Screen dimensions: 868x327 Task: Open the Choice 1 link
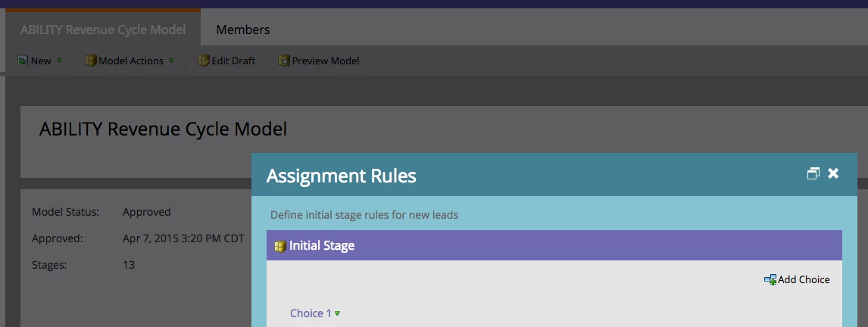tap(311, 313)
